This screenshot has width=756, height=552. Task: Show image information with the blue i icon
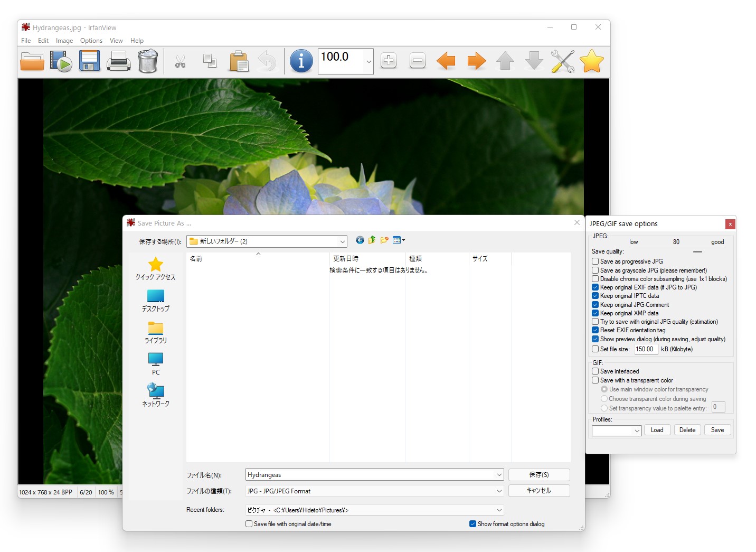(x=301, y=61)
